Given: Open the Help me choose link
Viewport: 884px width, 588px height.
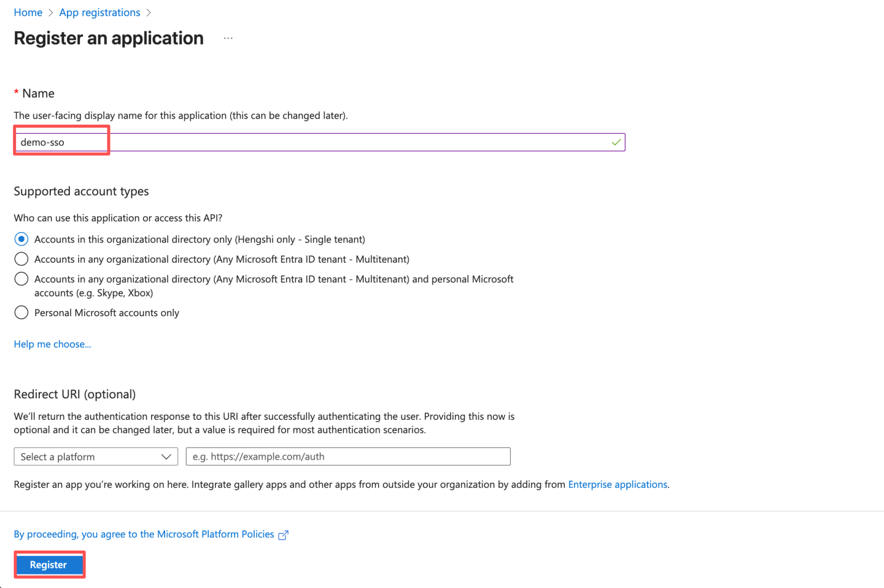Looking at the screenshot, I should 52,344.
